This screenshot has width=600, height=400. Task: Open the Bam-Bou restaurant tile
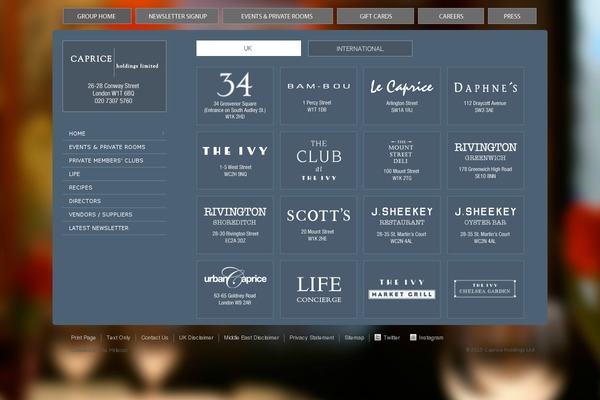pyautogui.click(x=318, y=96)
